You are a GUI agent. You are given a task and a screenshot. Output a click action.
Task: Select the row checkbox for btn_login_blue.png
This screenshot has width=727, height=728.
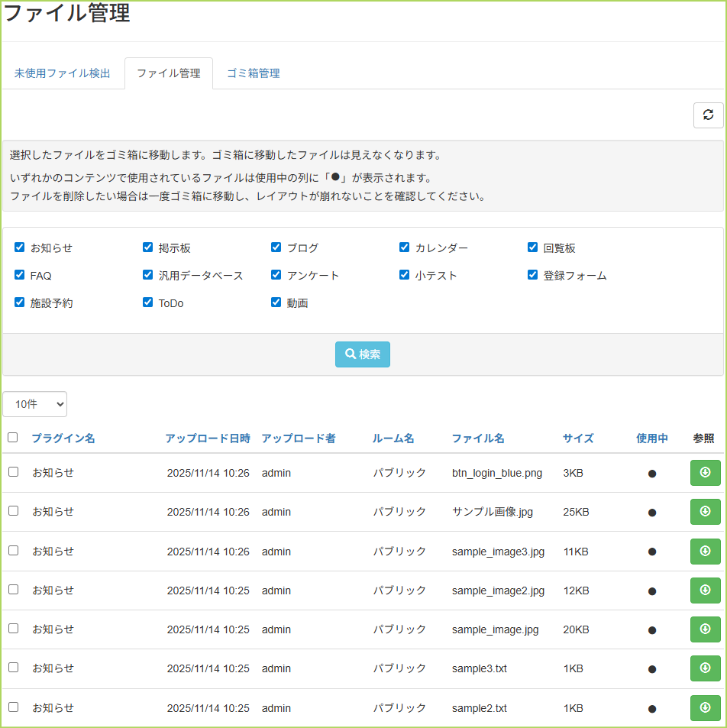pyautogui.click(x=13, y=472)
